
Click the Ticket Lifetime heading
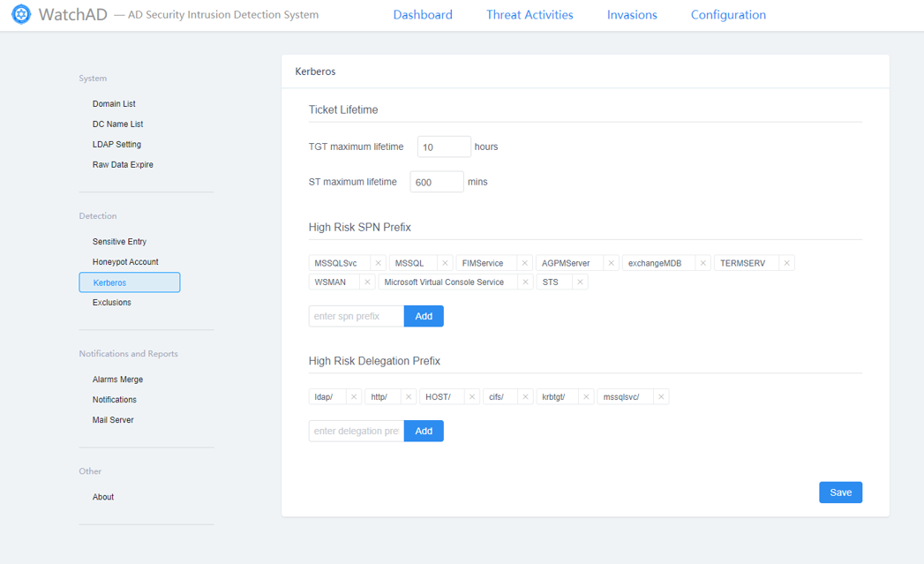coord(343,109)
